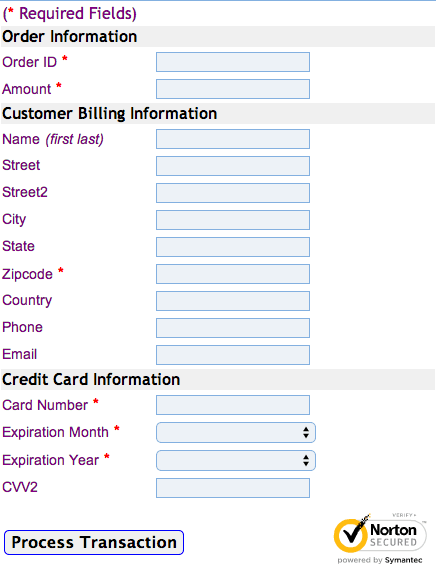
Task: Focus the Email text field
Action: 233,355
